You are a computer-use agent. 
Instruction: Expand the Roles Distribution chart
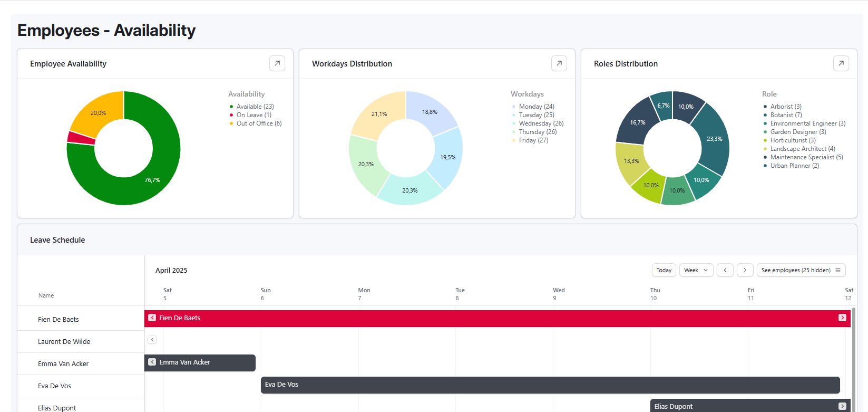click(x=841, y=63)
